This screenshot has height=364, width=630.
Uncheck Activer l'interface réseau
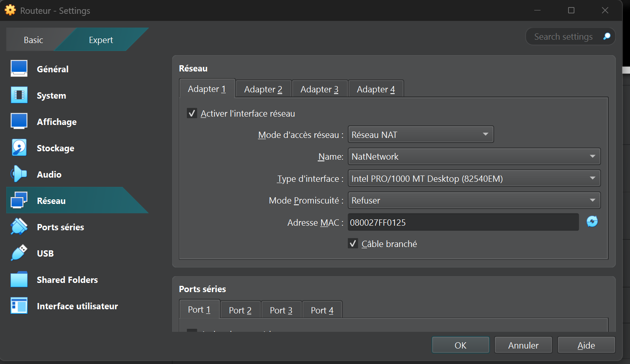click(192, 113)
